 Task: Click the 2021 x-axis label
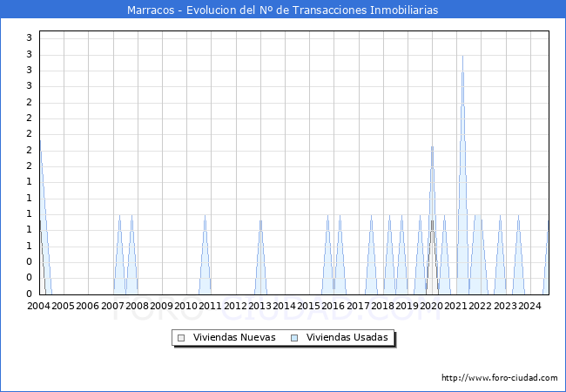point(455,306)
